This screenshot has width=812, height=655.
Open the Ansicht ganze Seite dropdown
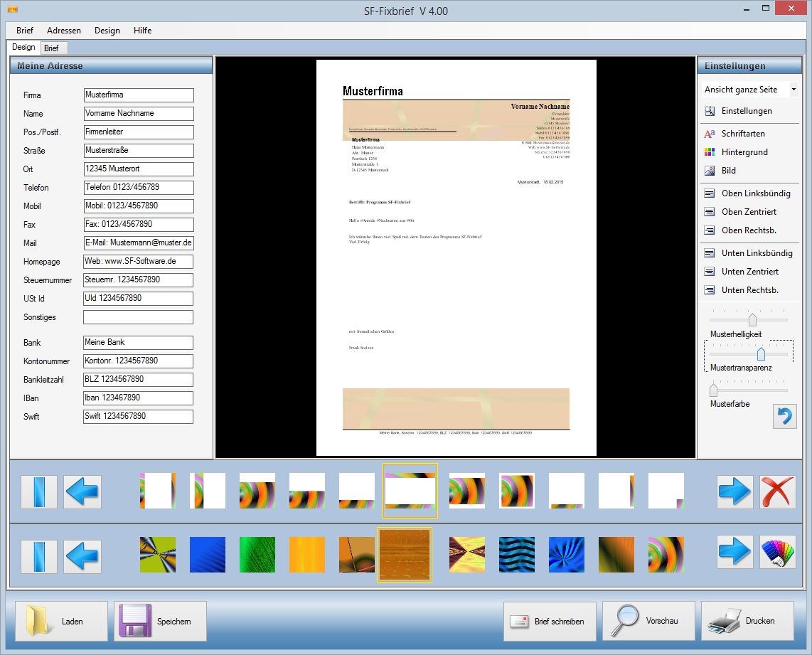point(750,90)
